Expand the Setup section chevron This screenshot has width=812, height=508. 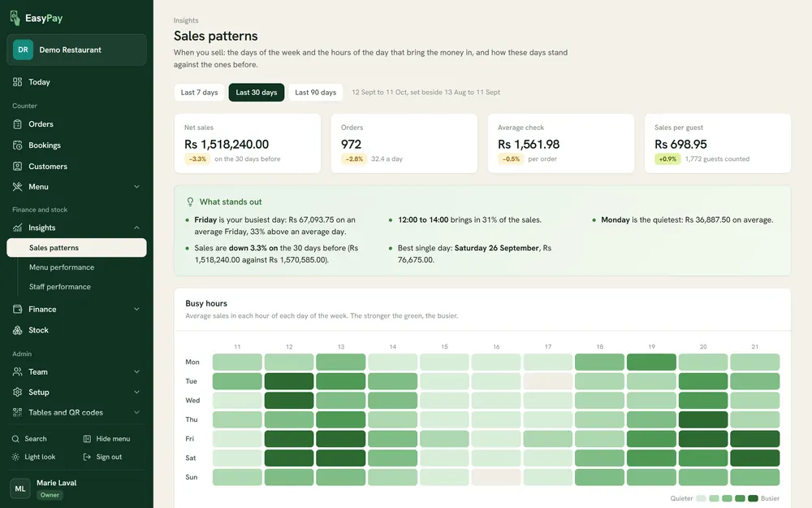pyautogui.click(x=136, y=392)
